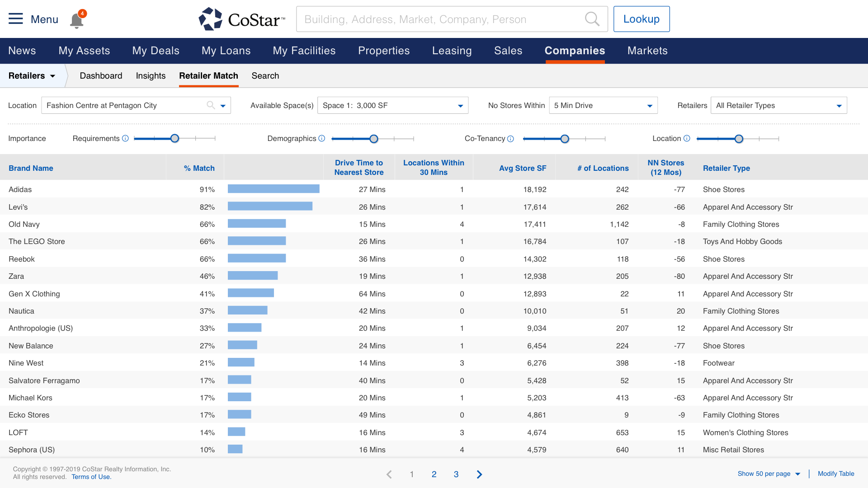Sort by % Match column
This screenshot has width=868, height=488.
(x=199, y=168)
